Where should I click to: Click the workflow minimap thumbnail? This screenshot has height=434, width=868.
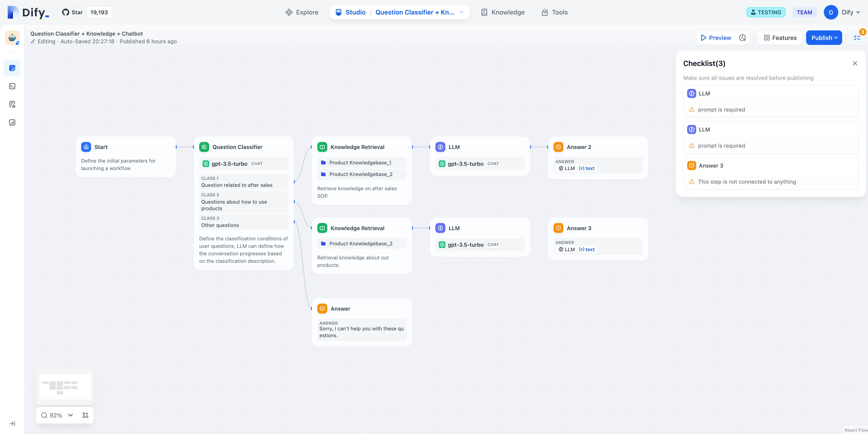pos(65,387)
